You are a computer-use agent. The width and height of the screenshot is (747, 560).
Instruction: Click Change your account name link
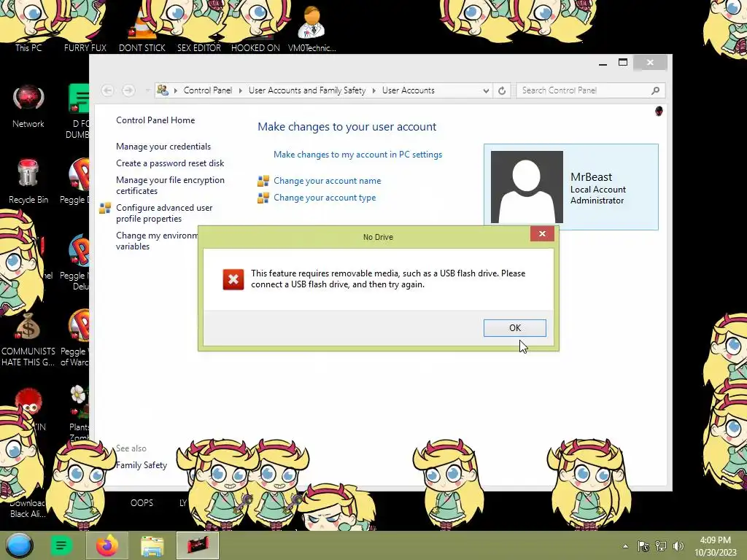[327, 181]
